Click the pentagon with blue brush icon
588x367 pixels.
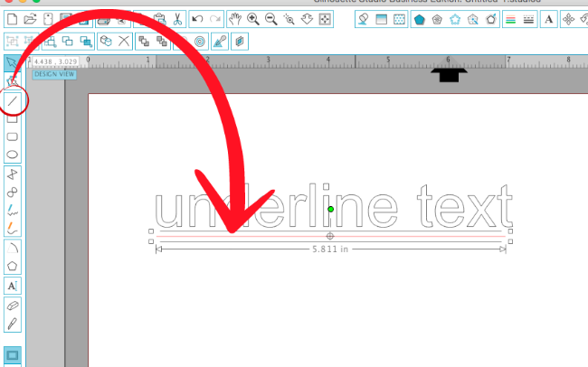click(x=491, y=19)
